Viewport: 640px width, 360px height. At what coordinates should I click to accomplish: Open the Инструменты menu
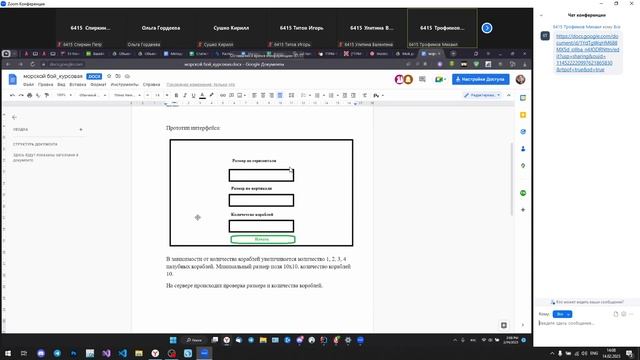(x=124, y=84)
